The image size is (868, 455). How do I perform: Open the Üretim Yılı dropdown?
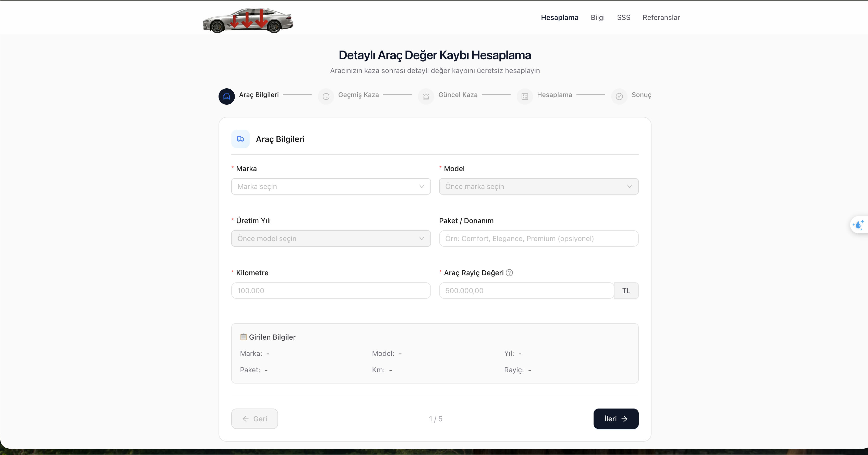click(x=331, y=239)
